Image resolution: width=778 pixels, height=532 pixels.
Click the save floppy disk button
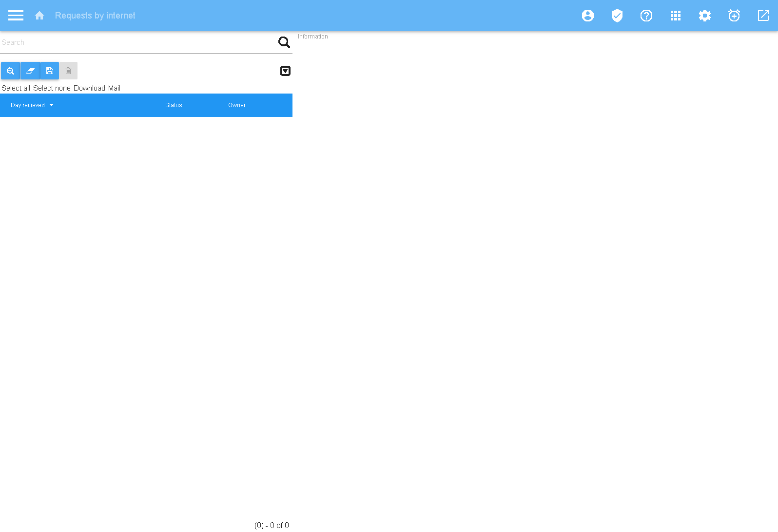(x=50, y=71)
